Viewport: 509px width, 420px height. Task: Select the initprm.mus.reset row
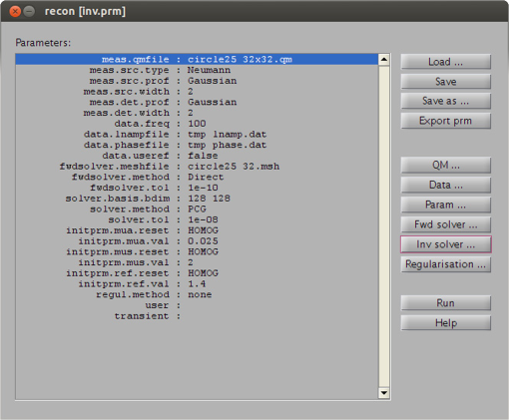tap(197, 251)
